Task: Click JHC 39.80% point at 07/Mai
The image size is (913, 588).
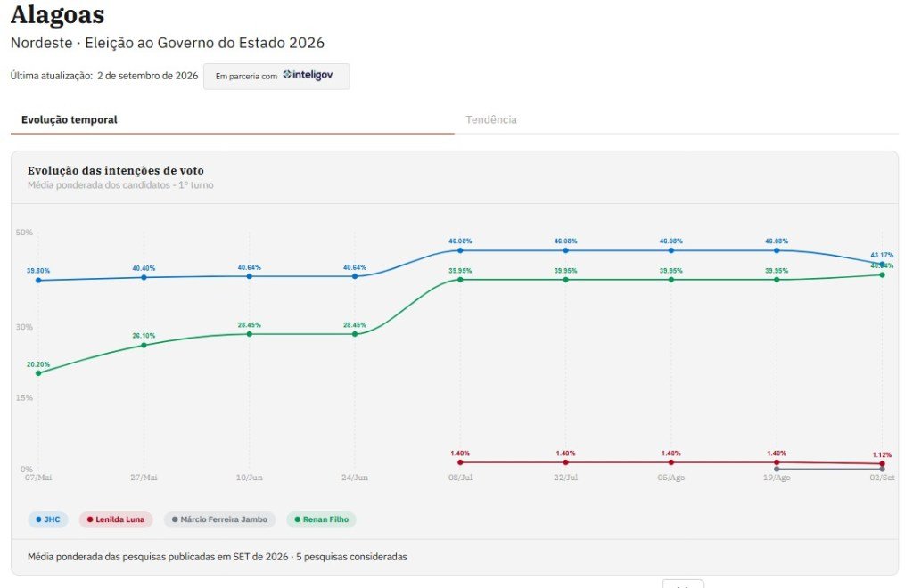Action: point(38,281)
